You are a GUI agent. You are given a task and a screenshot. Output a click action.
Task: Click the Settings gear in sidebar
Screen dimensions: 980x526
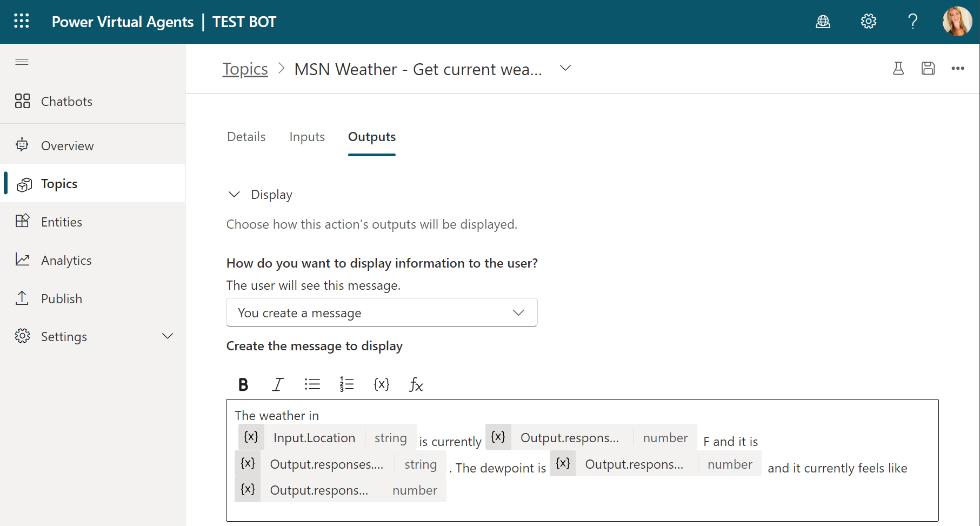click(x=22, y=336)
